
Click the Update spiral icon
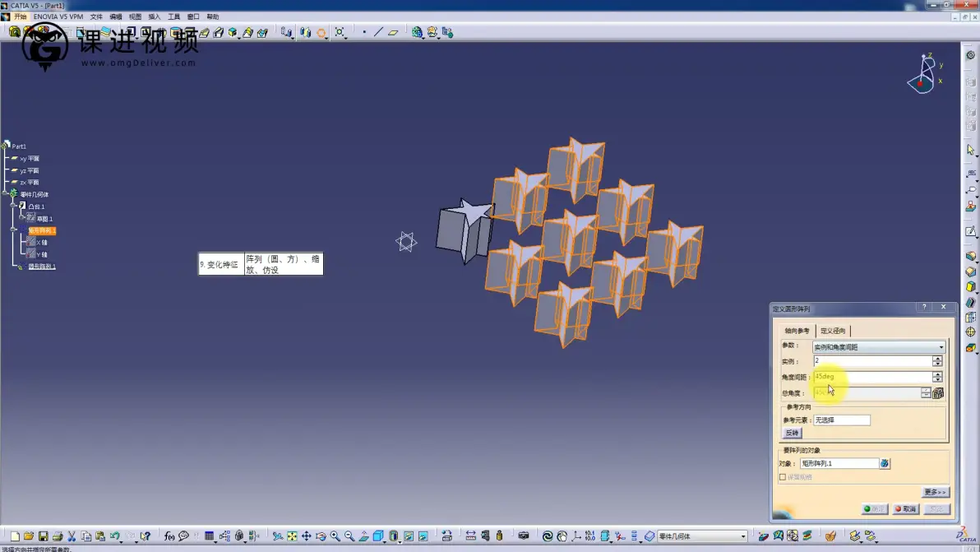click(x=548, y=536)
